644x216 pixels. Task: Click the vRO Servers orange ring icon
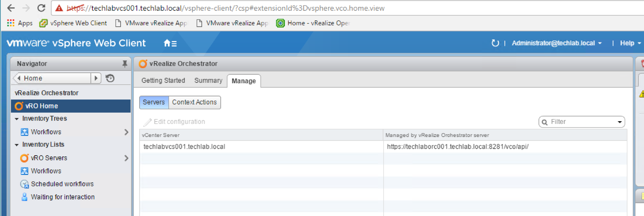tap(24, 158)
